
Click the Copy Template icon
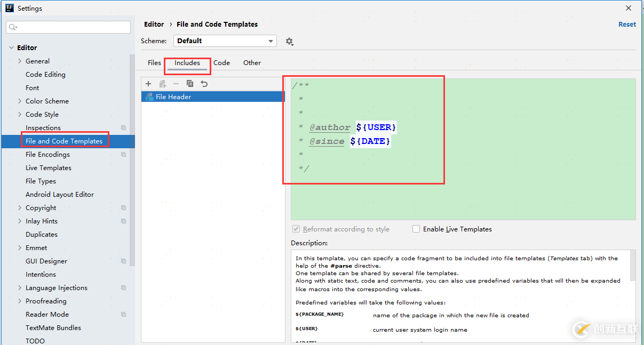(x=190, y=84)
